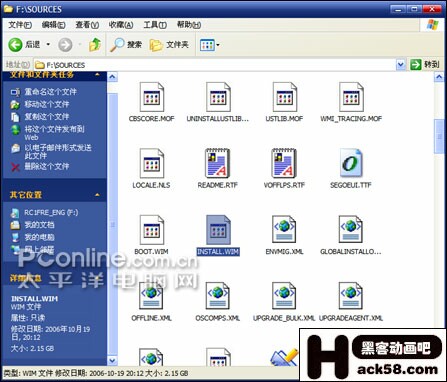The image size is (447, 382).
Task: Collapse the Other Places (其它位置) section
Action: click(97, 195)
